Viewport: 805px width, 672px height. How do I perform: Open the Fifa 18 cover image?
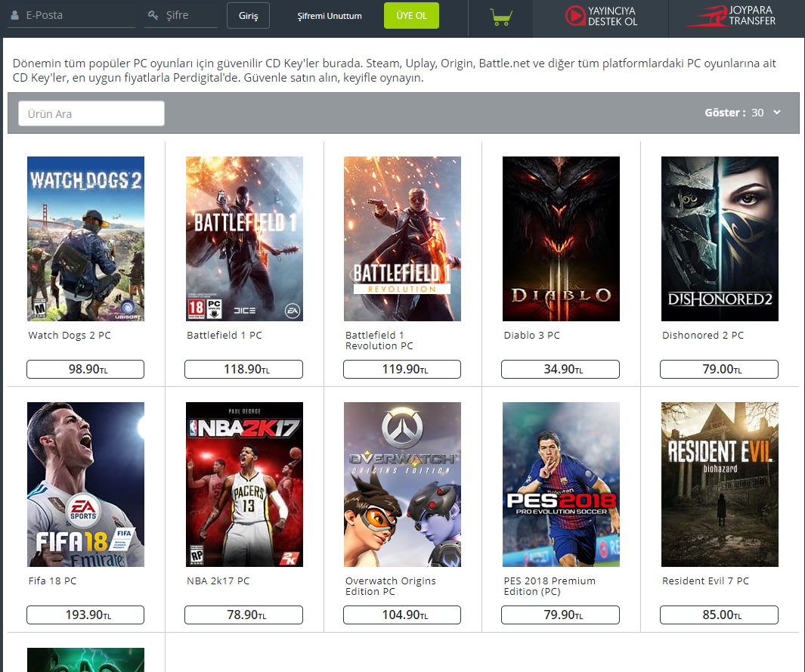pos(85,485)
